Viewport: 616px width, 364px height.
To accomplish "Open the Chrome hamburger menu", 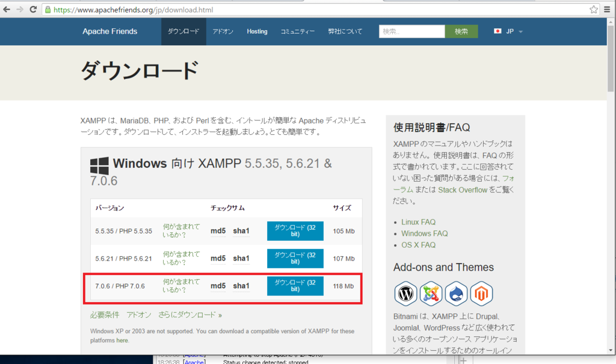I will [607, 10].
